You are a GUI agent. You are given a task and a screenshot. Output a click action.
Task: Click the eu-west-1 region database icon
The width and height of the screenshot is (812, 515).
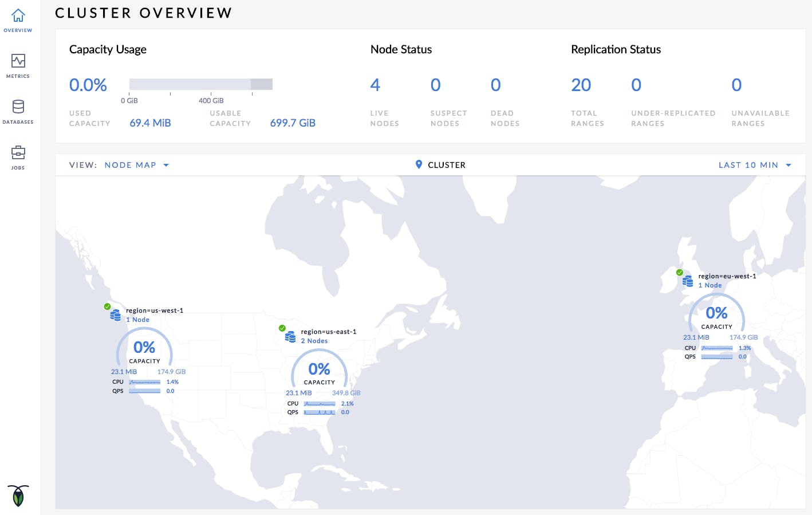point(688,281)
